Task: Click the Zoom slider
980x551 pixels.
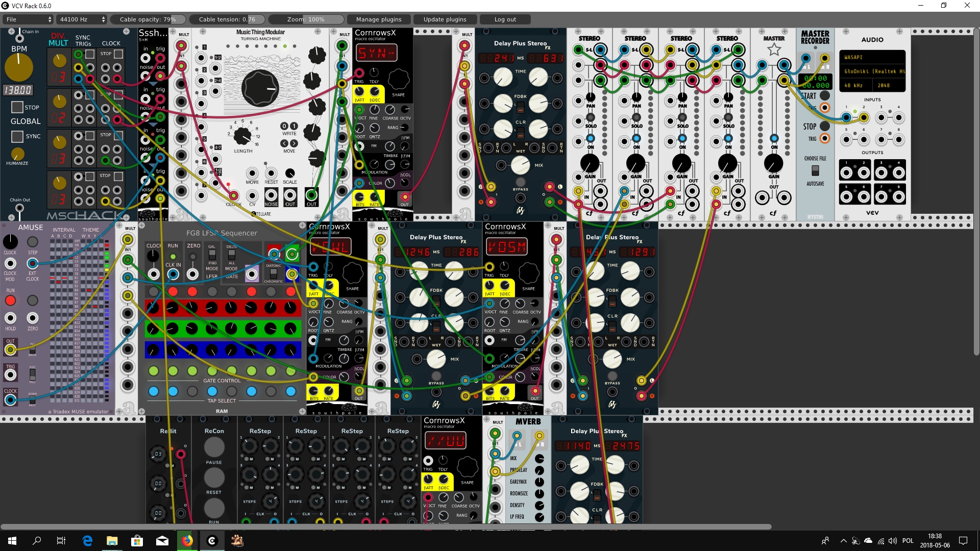Action: [306, 19]
